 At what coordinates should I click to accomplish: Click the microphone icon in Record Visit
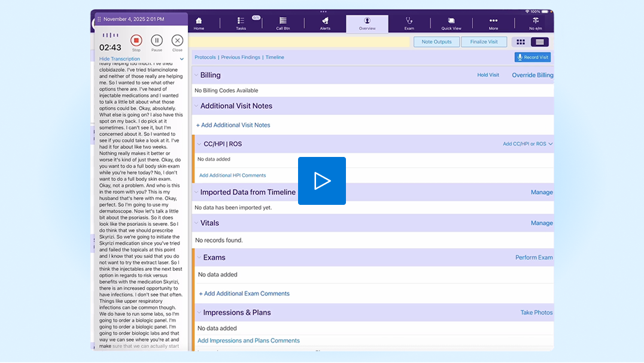point(520,57)
